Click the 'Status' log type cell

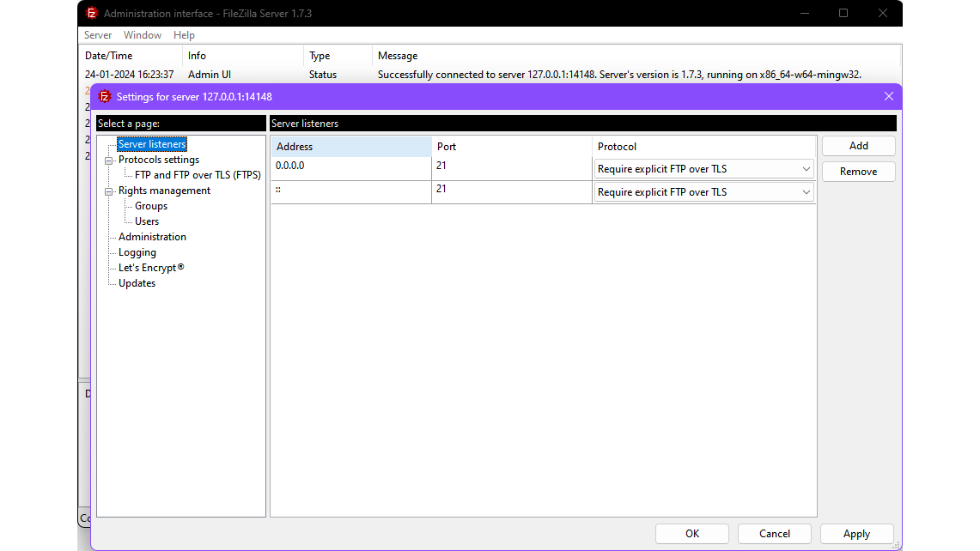322,75
